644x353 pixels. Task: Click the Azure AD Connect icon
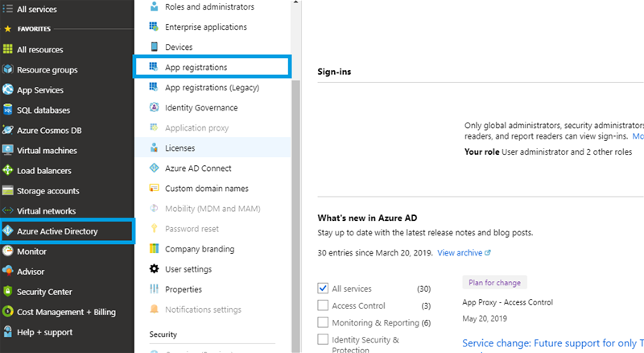point(154,168)
